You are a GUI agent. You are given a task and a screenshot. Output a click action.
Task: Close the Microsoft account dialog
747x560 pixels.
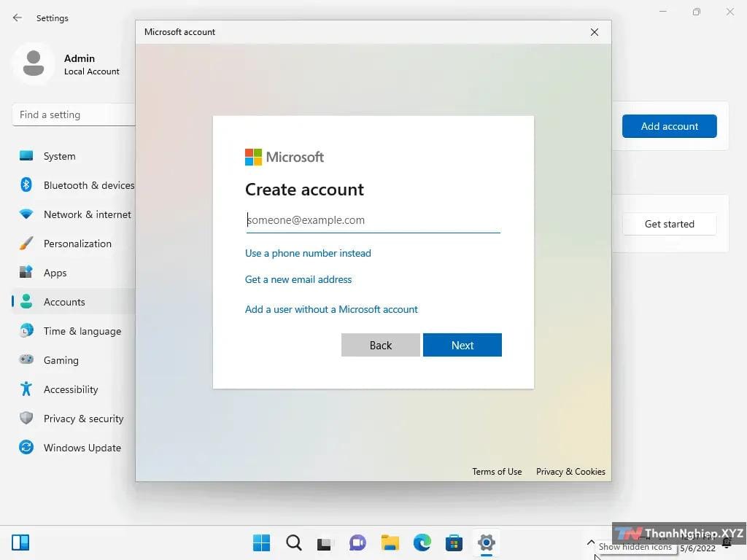click(x=594, y=32)
